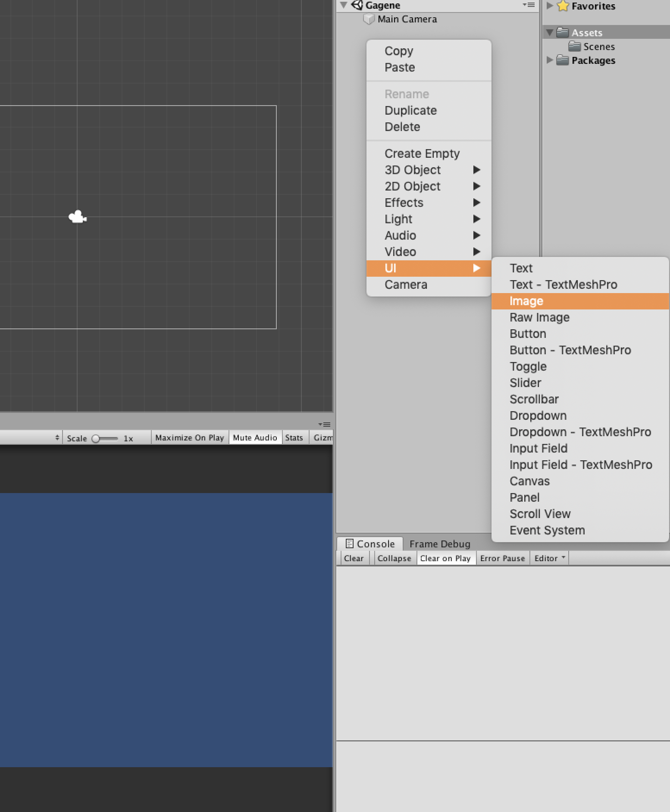Open the 2D Object submenu
This screenshot has height=812, width=670.
429,186
